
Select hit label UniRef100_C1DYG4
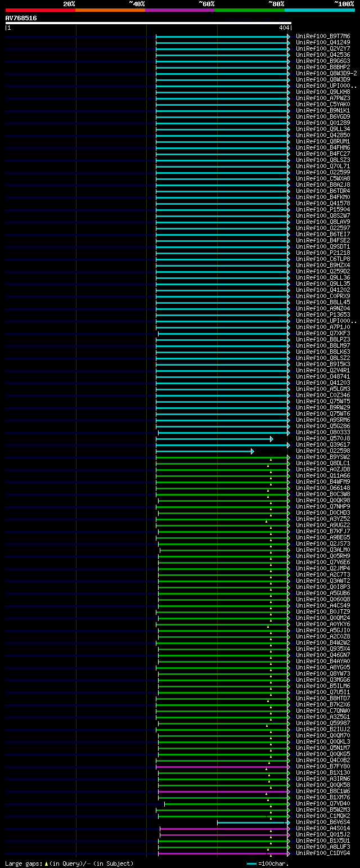(323, 853)
